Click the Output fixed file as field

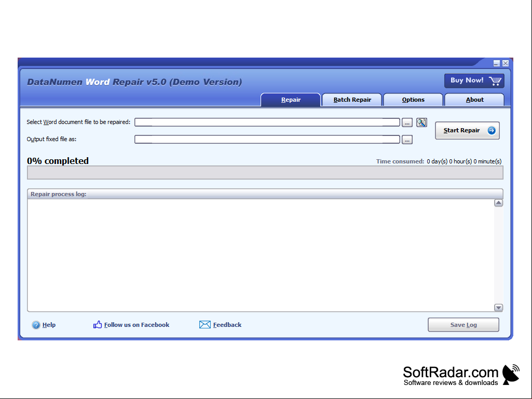[x=267, y=139]
